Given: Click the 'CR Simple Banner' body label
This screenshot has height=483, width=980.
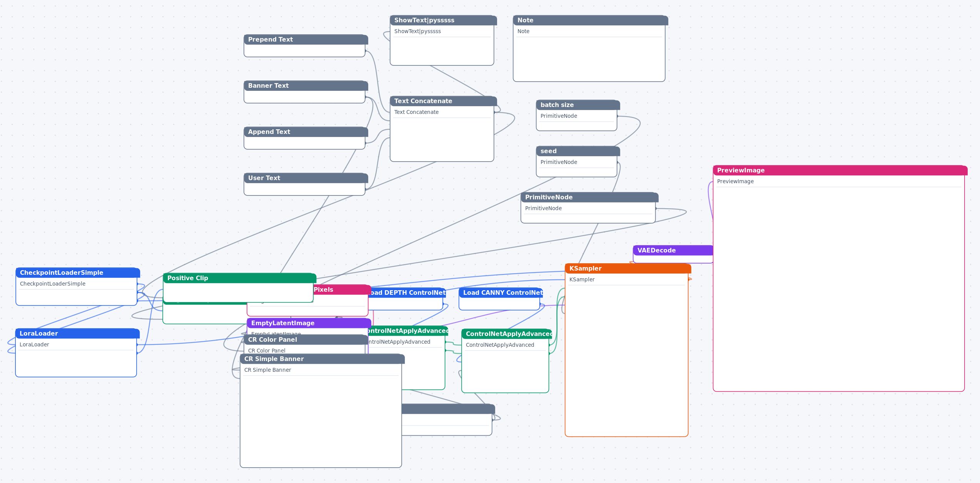Looking at the screenshot, I should [267, 370].
